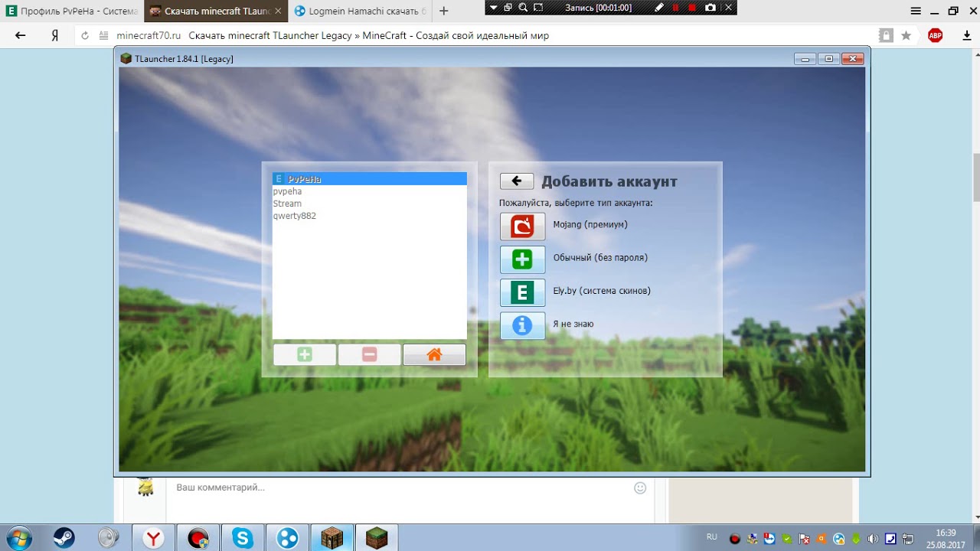Maximize the TLauncher 1.84.1 window
980x551 pixels.
(x=828, y=58)
